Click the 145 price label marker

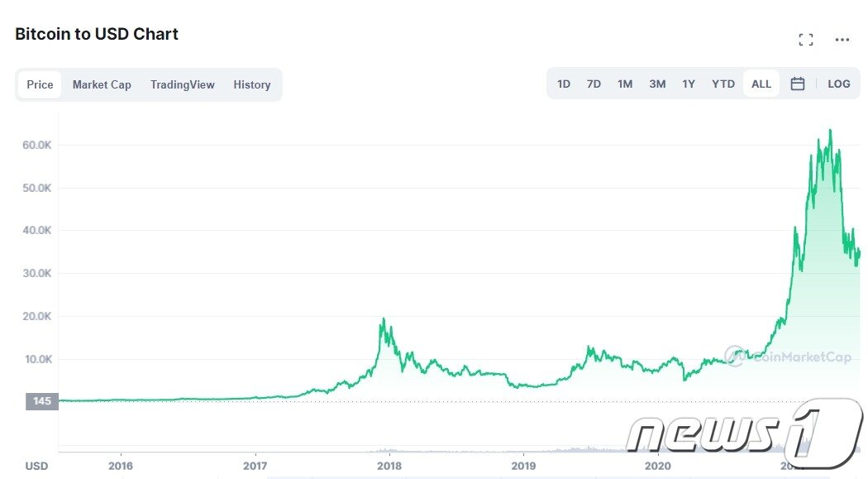[x=41, y=401]
